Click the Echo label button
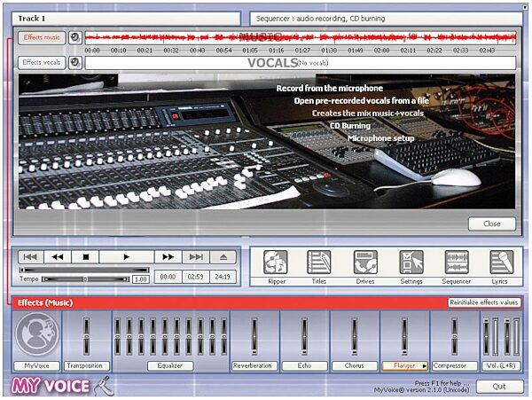532x400 pixels. click(304, 365)
